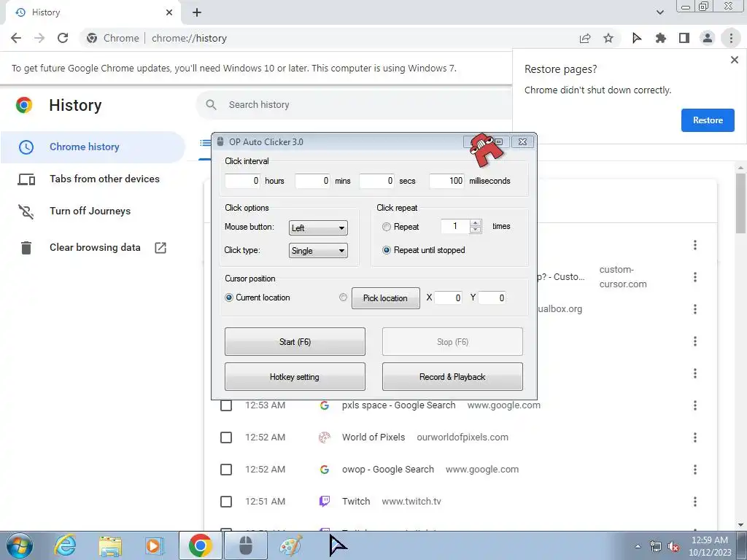The image size is (747, 560).
Task: Switch to OP Auto Clicker taskbar icon
Action: (246, 545)
